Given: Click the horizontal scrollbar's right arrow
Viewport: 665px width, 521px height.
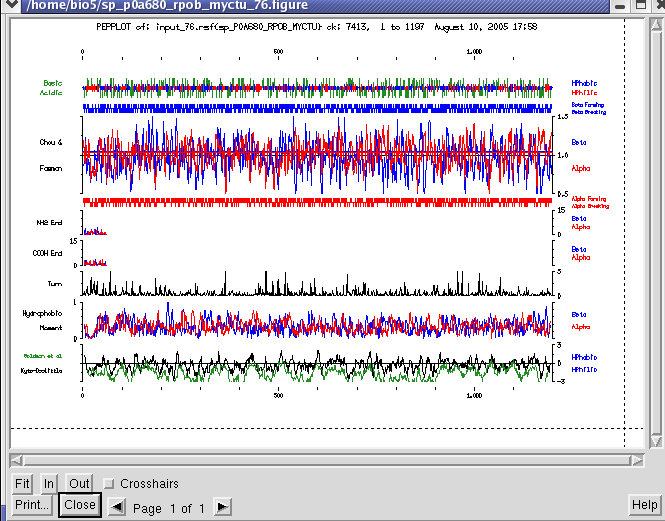Looking at the screenshot, I should coord(640,460).
